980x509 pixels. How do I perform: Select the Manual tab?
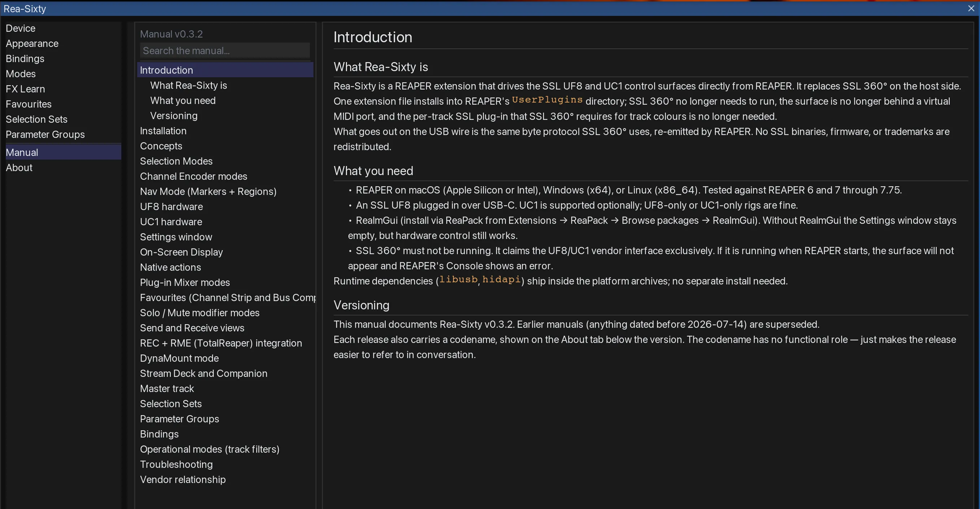pyautogui.click(x=63, y=152)
